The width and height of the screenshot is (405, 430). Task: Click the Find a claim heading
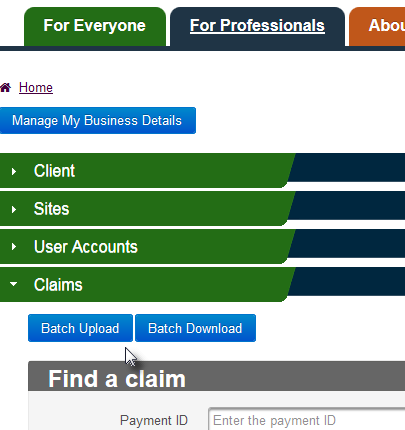(117, 379)
